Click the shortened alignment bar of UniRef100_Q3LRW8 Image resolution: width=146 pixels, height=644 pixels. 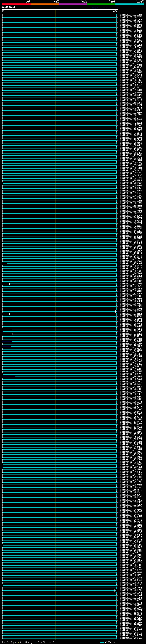tap(63, 284)
